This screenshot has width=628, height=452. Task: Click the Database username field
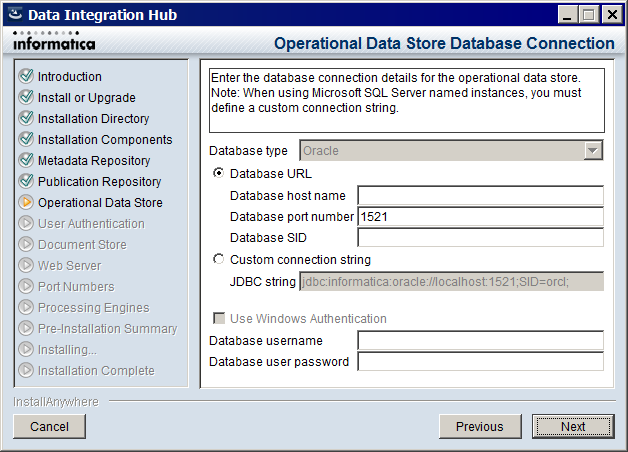tap(481, 341)
